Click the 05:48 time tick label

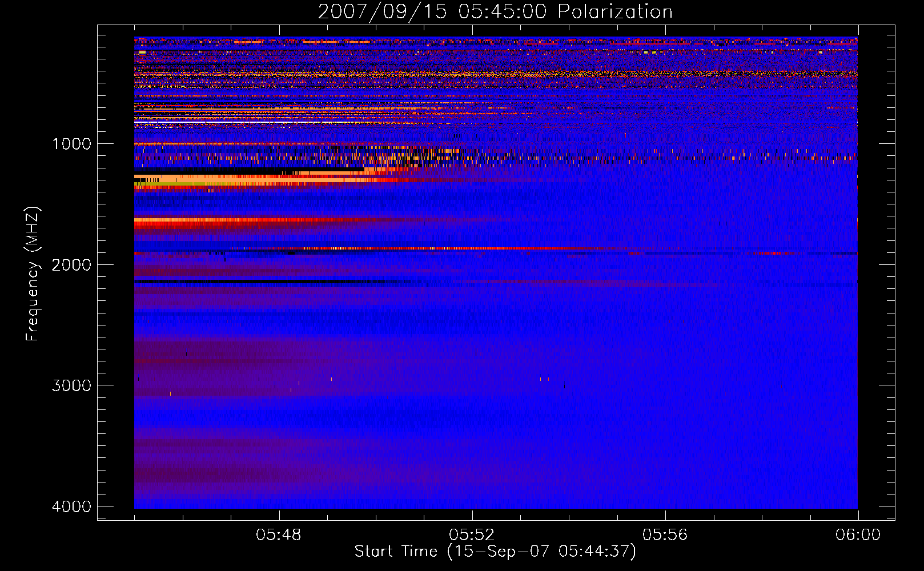click(x=279, y=535)
